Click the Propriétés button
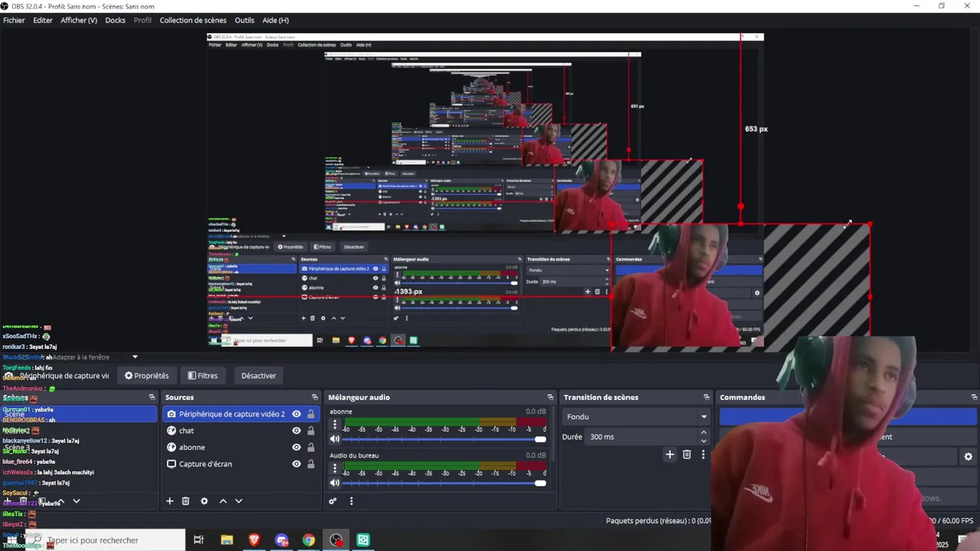Screen dimensions: 980x551 pos(146,376)
